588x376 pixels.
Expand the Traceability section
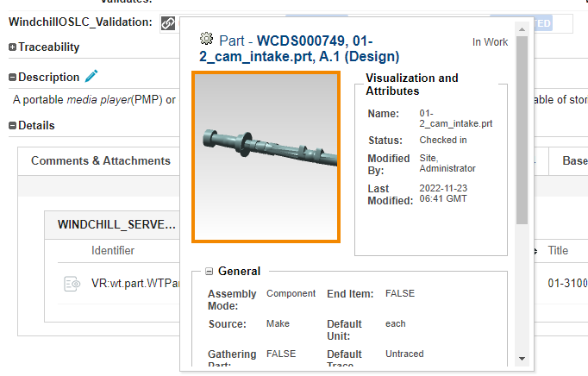(x=12, y=47)
